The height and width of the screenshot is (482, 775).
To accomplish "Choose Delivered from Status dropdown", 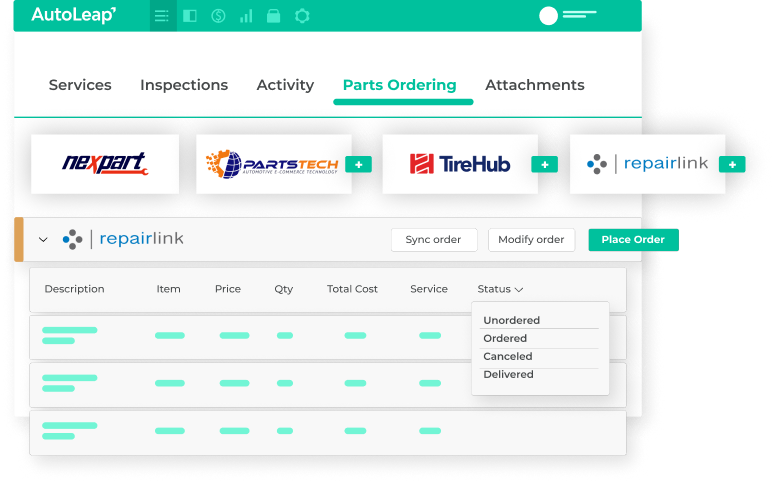I will pos(509,375).
